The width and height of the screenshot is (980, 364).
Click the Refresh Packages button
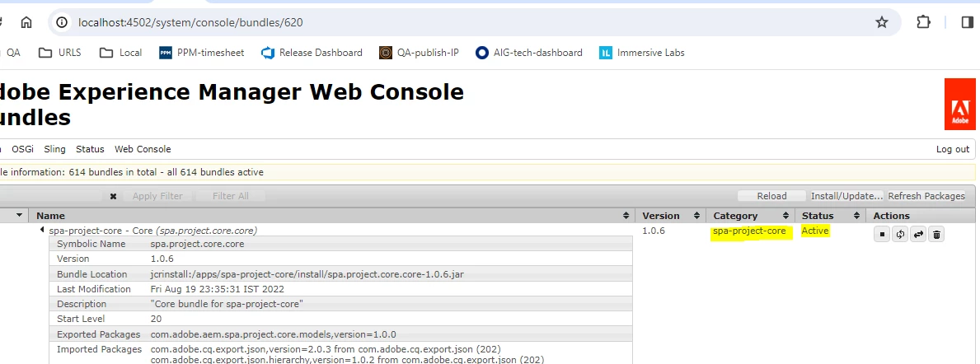[926, 196]
